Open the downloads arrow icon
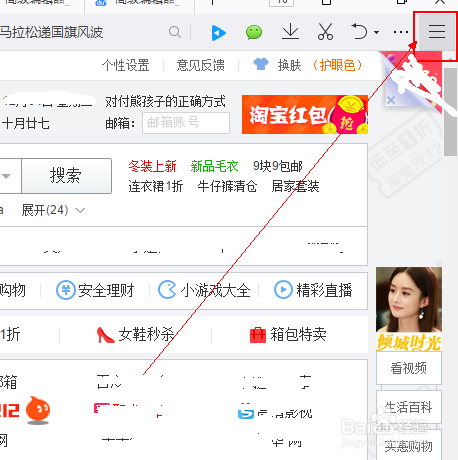Viewport: 458px width, 460px height. pos(290,32)
